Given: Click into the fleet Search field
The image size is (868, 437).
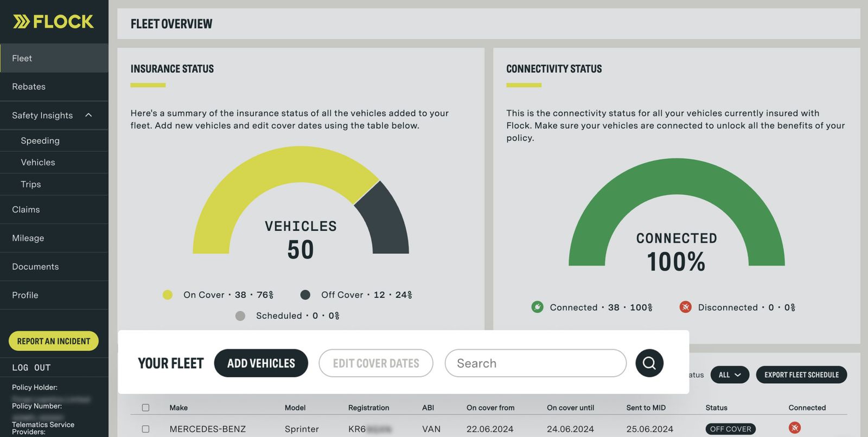Looking at the screenshot, I should [535, 363].
